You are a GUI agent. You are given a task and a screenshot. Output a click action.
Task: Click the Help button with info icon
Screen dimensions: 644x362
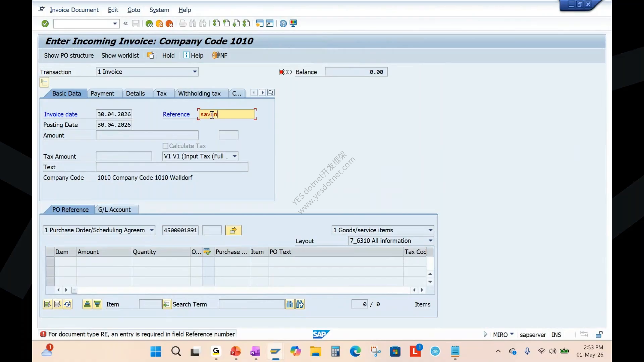193,56
